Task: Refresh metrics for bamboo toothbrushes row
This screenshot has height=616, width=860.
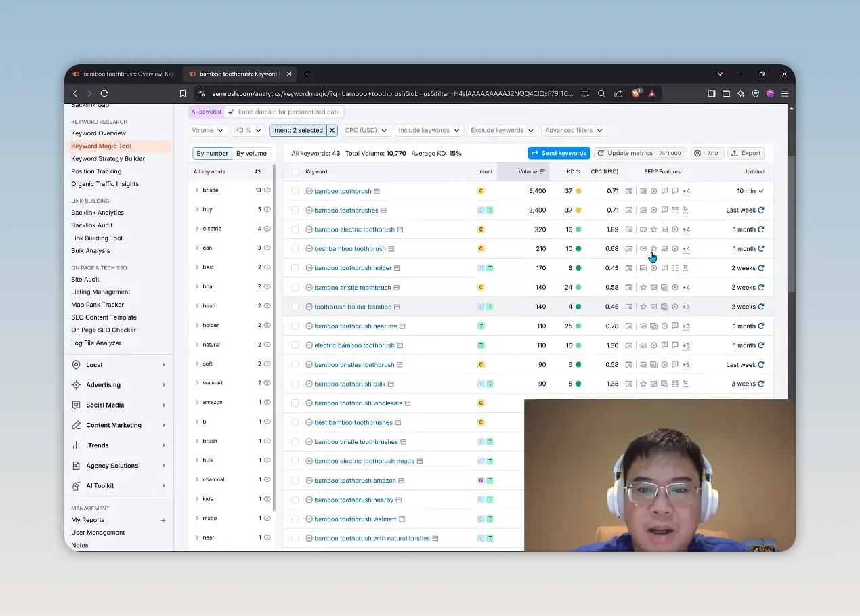Action: [761, 211]
